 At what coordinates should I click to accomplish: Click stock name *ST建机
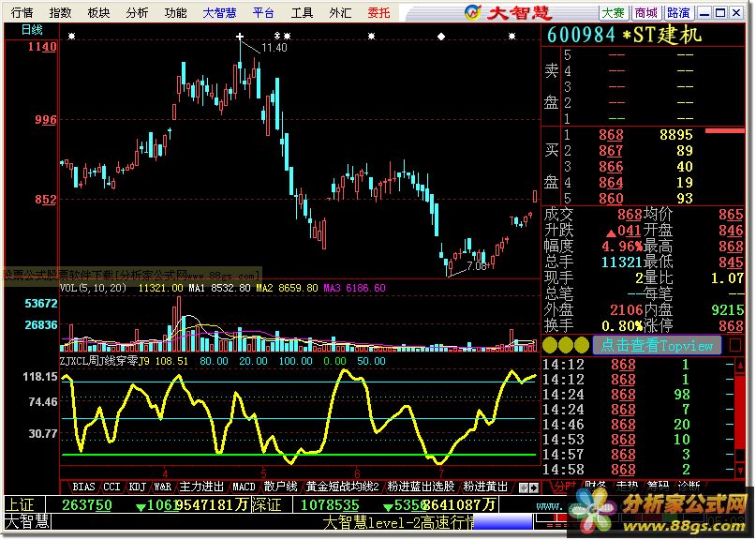point(662,35)
